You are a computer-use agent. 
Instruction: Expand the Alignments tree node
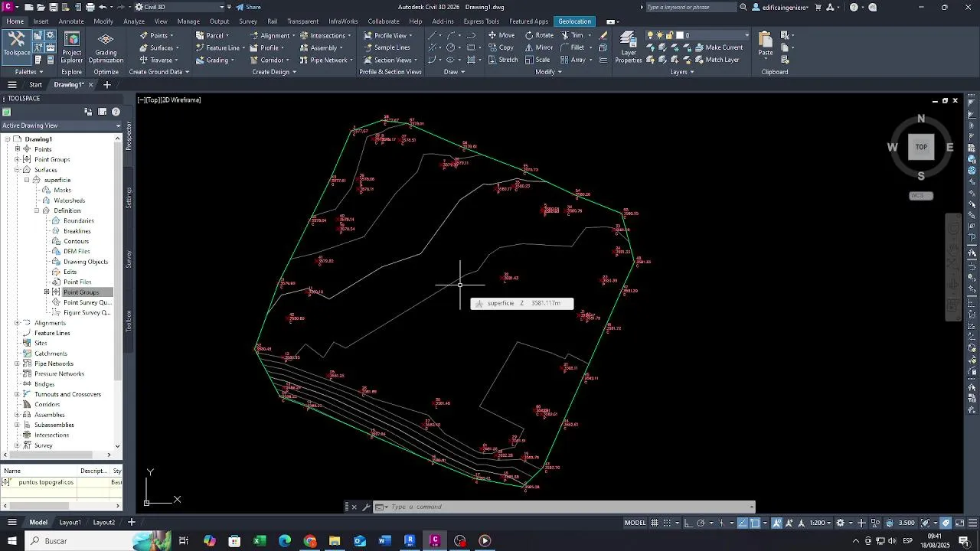17,323
